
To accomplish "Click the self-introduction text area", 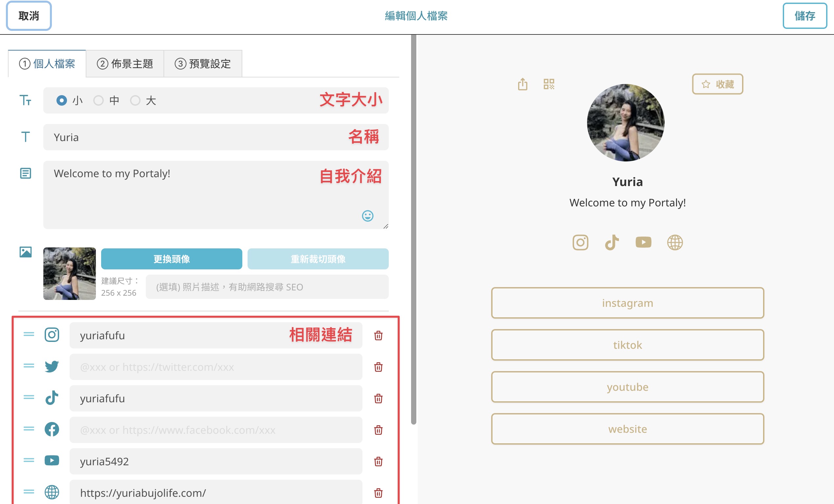I will click(x=216, y=195).
